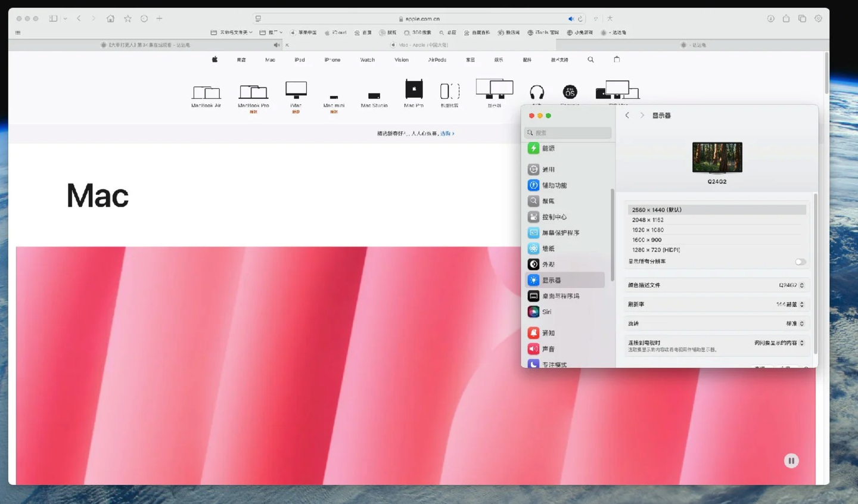
Task: Open the 刷新率 refresh rate dropdown
Action: pyautogui.click(x=790, y=304)
